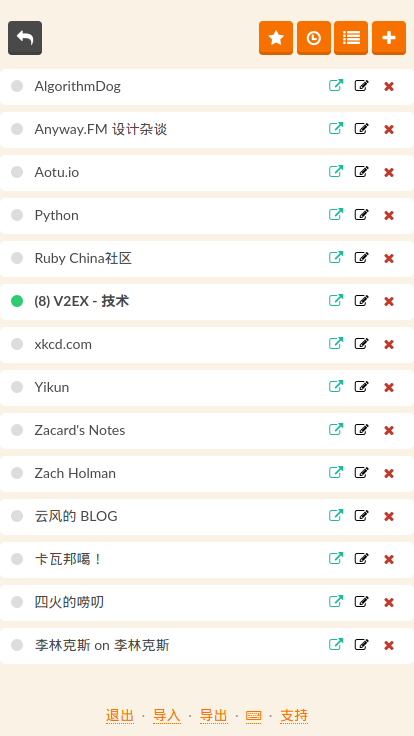Click the 退出 logout link

120,716
